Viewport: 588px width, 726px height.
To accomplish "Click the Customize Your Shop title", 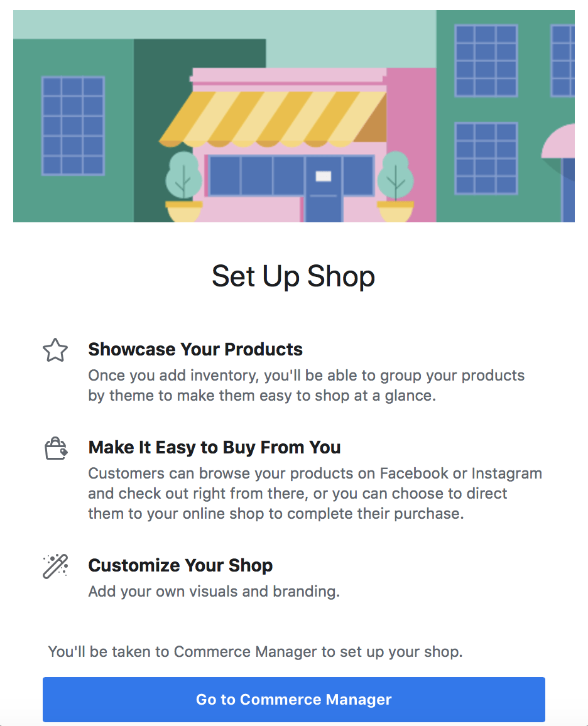I will (180, 565).
